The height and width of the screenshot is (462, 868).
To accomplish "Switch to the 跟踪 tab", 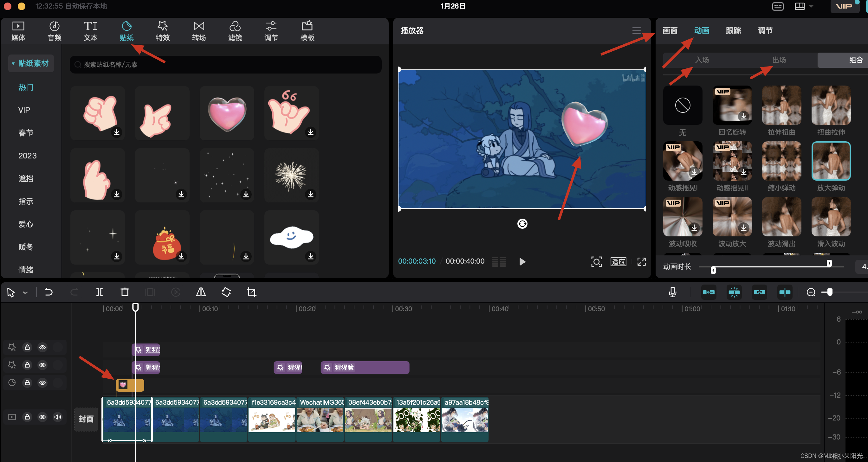I will [733, 31].
